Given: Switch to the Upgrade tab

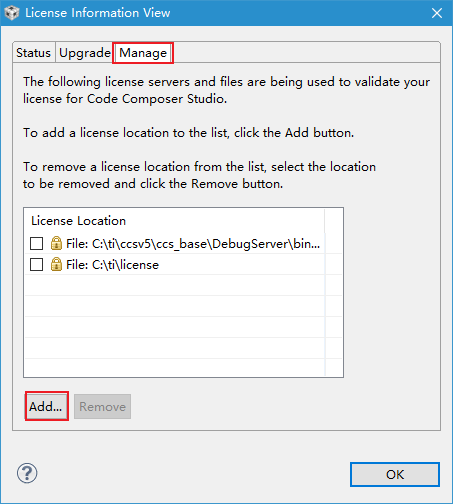Looking at the screenshot, I should click(85, 53).
